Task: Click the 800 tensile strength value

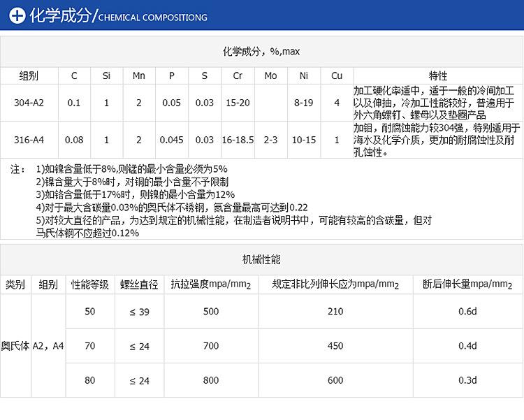Action: coord(211,380)
